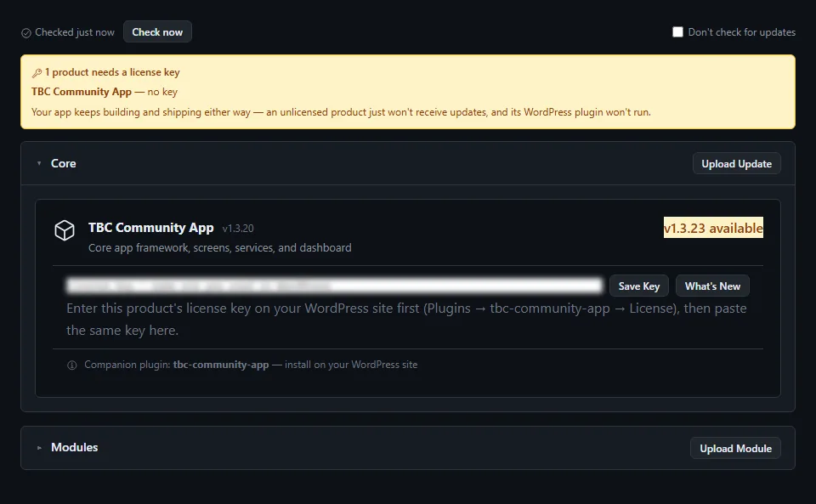Click the v1.3.20 version label

coord(238,229)
